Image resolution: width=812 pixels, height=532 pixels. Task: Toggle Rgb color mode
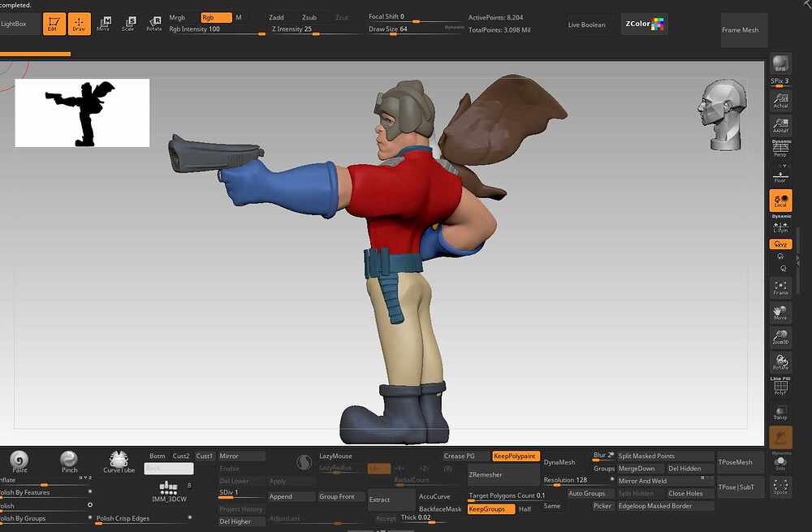[216, 18]
